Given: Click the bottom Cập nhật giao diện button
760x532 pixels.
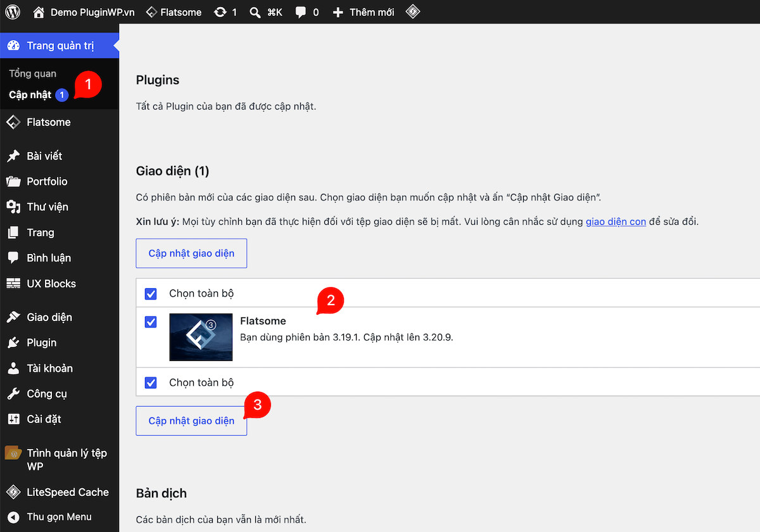Looking at the screenshot, I should (191, 421).
